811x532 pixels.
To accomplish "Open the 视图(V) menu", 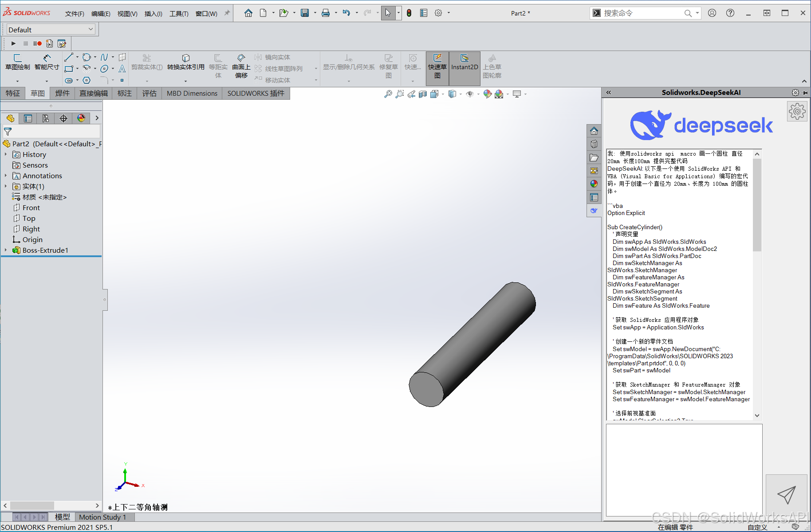I will (x=127, y=14).
